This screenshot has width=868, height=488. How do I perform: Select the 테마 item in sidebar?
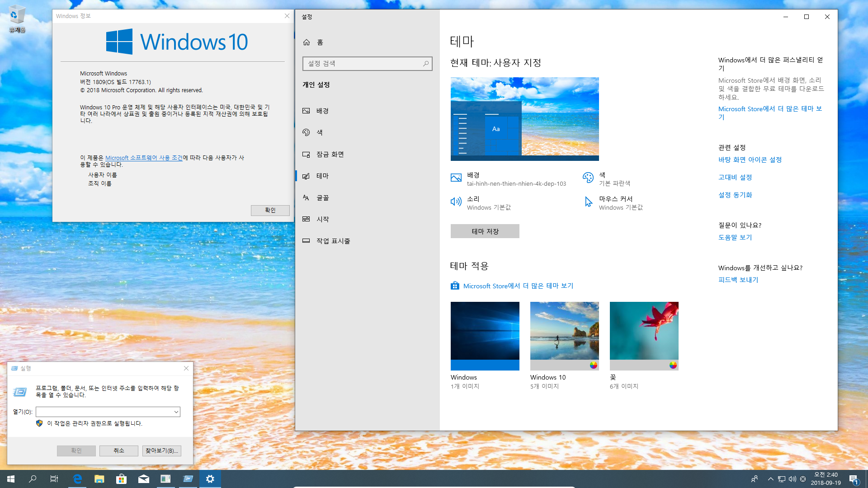coord(367,176)
